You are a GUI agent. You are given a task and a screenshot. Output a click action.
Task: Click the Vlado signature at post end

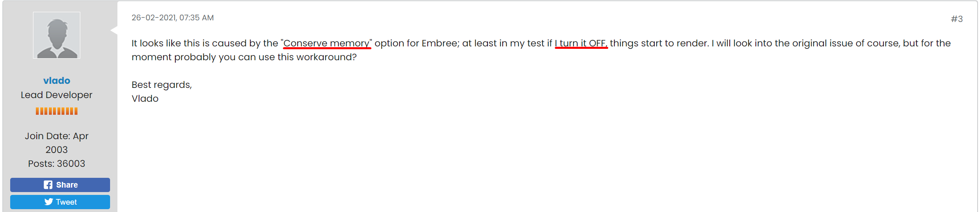tap(145, 98)
